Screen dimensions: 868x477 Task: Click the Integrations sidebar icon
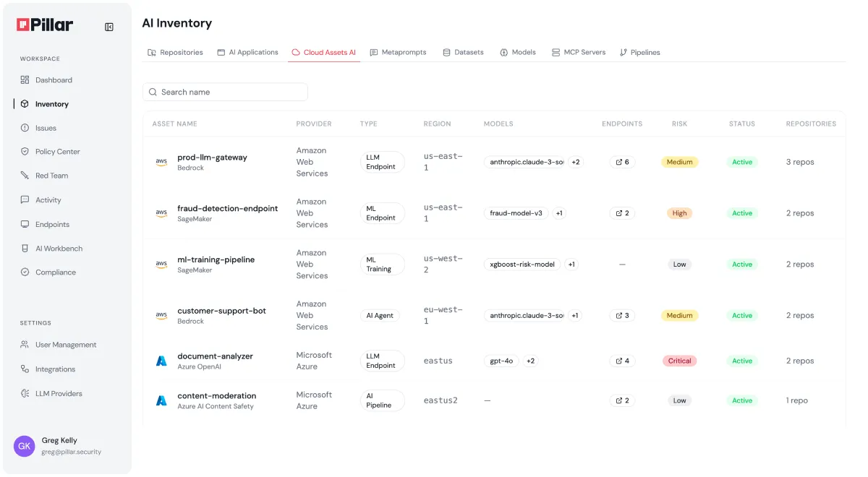(x=24, y=369)
